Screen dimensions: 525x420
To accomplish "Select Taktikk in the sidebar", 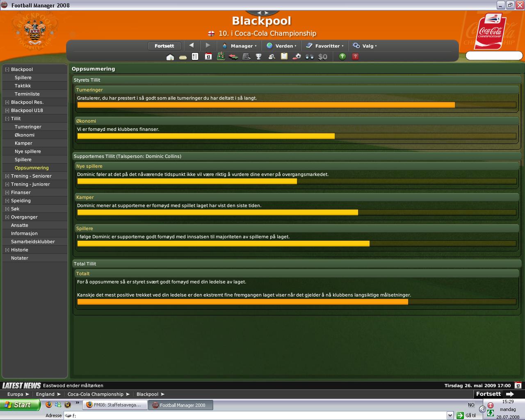I will (x=23, y=86).
